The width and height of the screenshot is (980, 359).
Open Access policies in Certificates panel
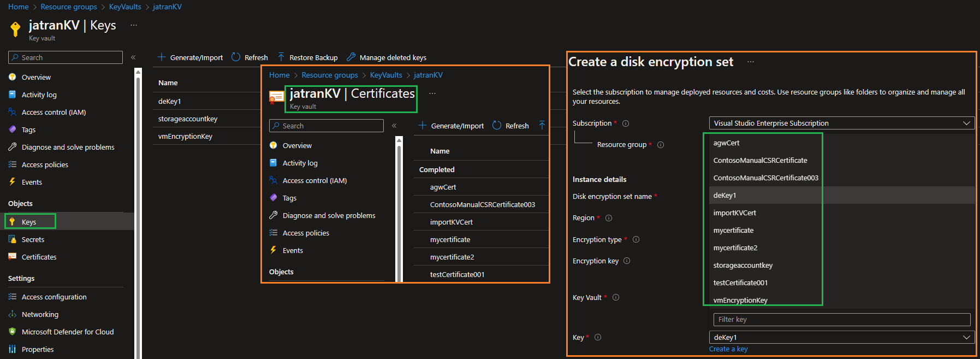(x=306, y=233)
